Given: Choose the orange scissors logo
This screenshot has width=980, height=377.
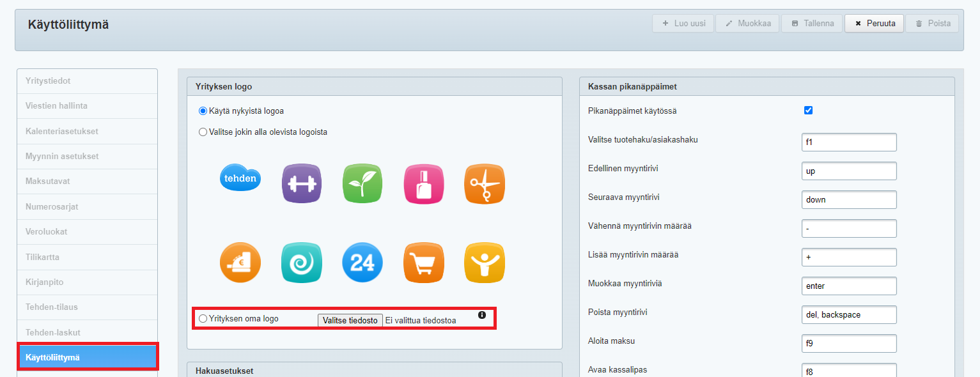Looking at the screenshot, I should click(485, 183).
